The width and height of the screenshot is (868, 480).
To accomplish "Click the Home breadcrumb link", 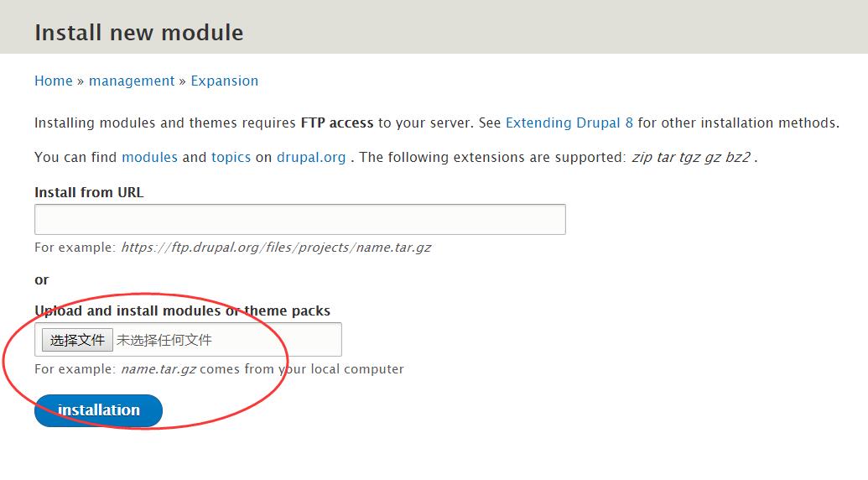I will pyautogui.click(x=54, y=81).
